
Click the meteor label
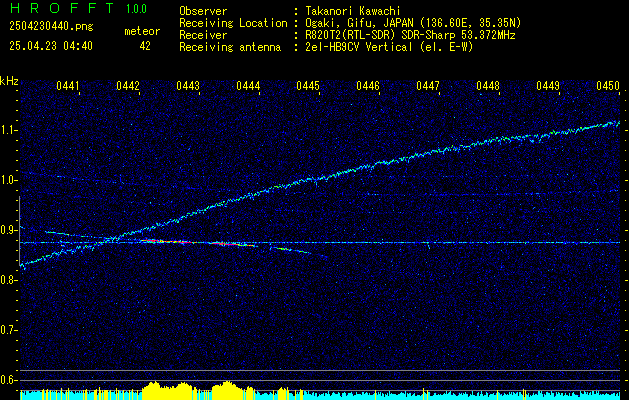(142, 31)
